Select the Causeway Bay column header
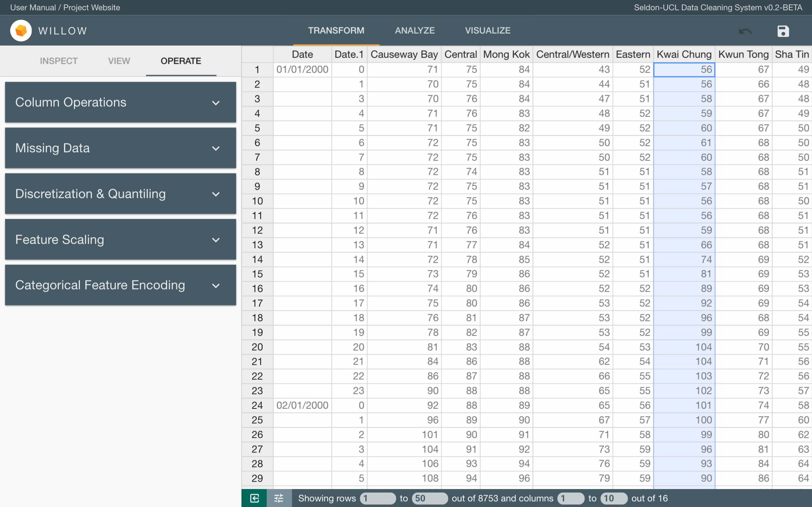This screenshot has height=507, width=812. (404, 54)
